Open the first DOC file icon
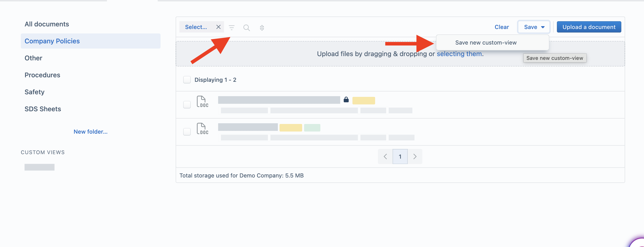Viewport: 644px width, 247px height. (202, 102)
